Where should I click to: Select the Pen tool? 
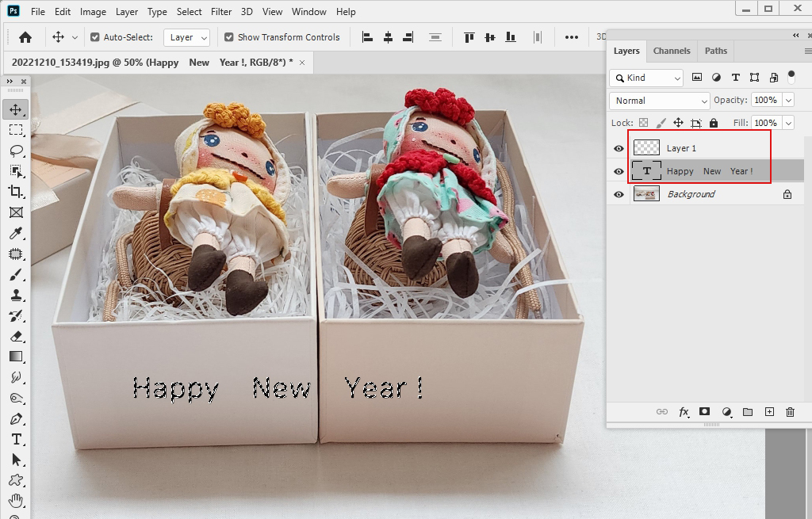pyautogui.click(x=16, y=418)
